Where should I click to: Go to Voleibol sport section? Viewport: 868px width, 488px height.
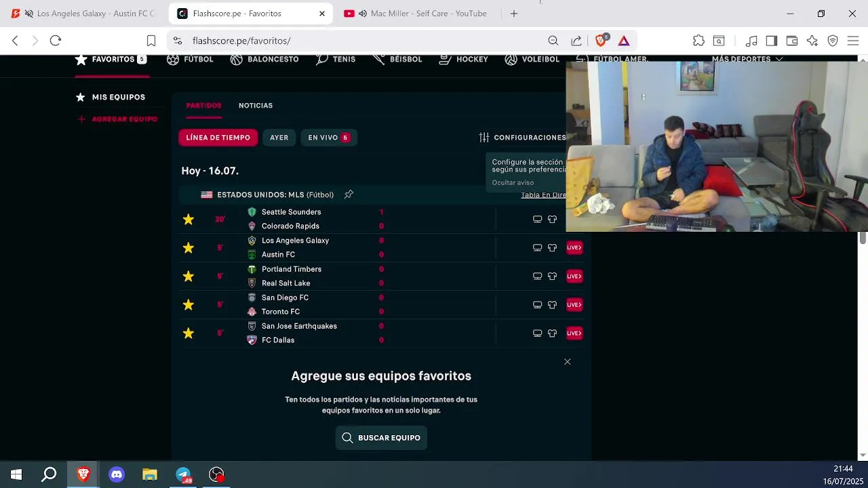532,60
